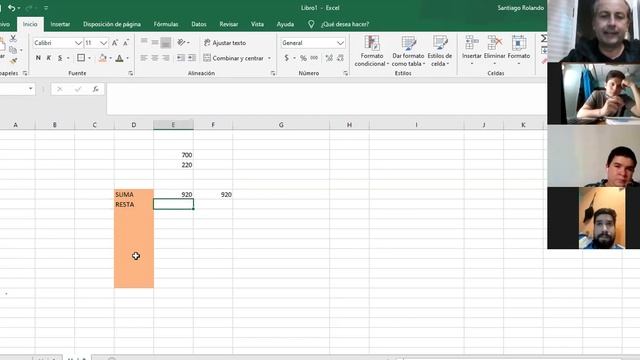Open the Combinar y centrar dropdown arrow
This screenshot has width=640, height=360.
[x=269, y=58]
